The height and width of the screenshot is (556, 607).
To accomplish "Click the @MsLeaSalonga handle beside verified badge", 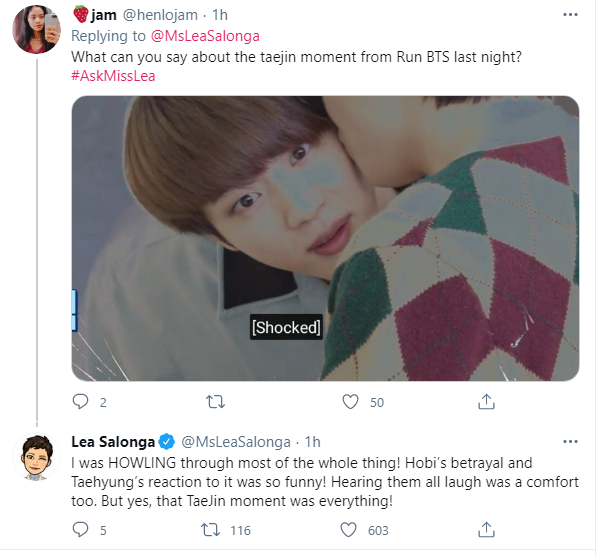I will coord(236,442).
